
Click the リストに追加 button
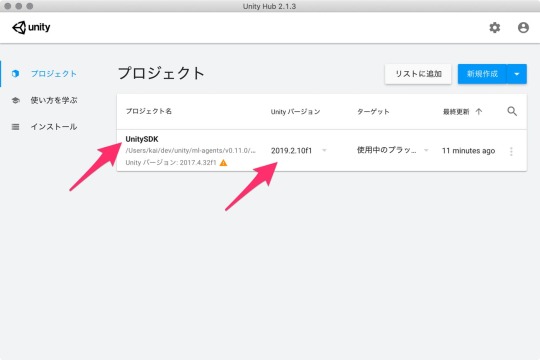[418, 74]
